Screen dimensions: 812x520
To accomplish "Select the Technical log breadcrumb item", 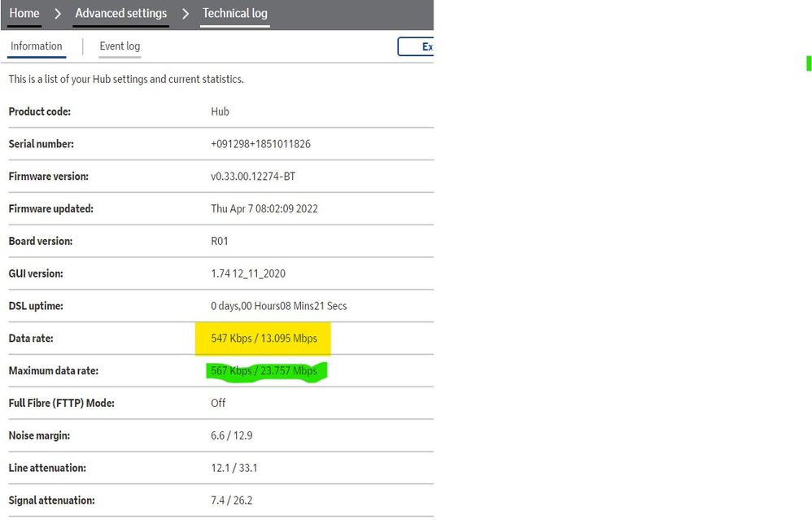I will 234,13.
